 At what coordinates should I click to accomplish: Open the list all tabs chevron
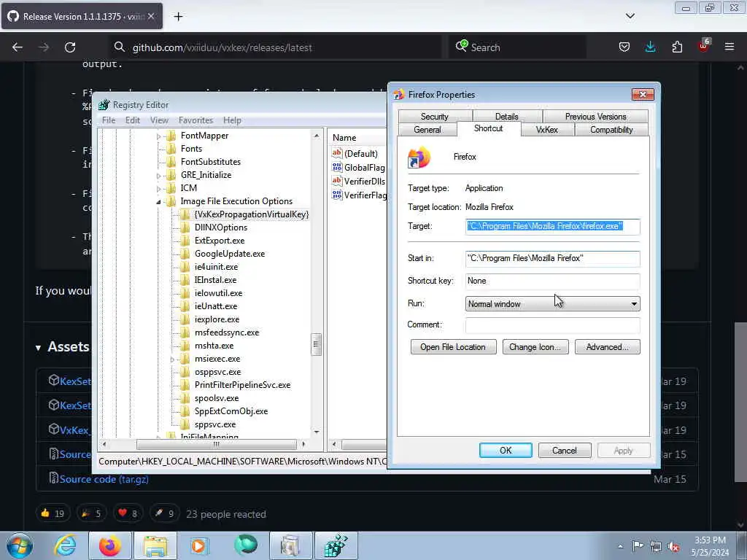(x=630, y=16)
